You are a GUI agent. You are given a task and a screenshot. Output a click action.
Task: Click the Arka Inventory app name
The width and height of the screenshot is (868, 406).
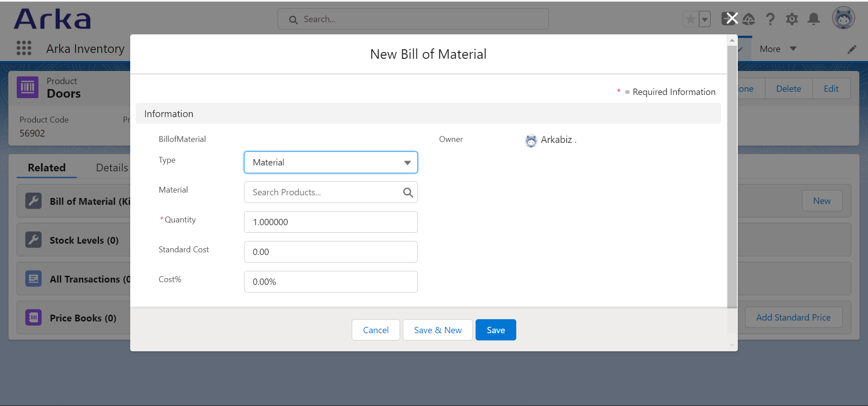85,48
